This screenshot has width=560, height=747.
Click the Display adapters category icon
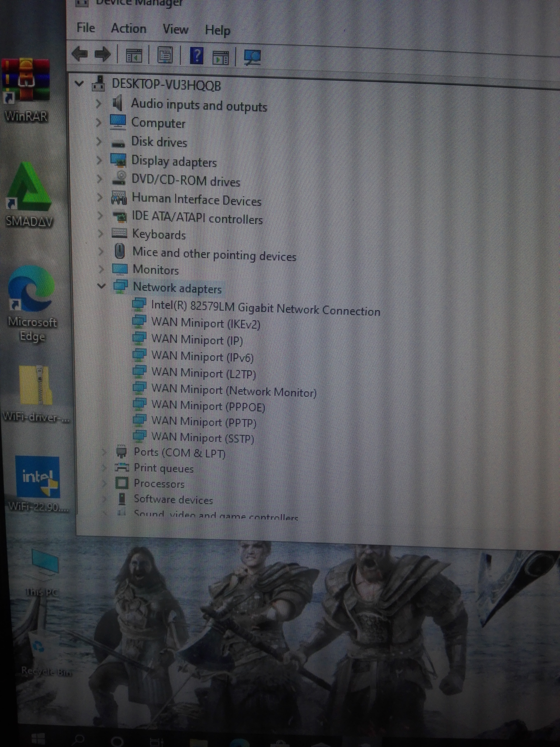pyautogui.click(x=118, y=160)
